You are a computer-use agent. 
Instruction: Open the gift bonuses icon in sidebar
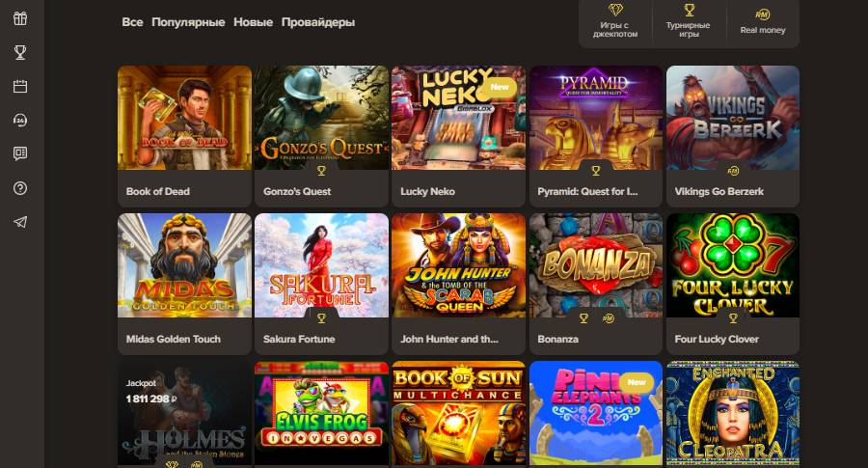tap(20, 18)
